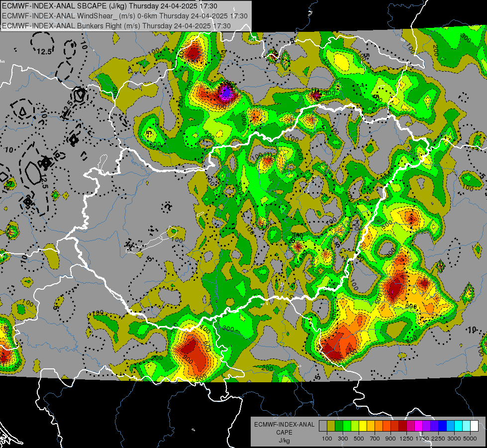The image size is (487, 448).
Task: Click the 1750 tick label in legend
Action: pyautogui.click(x=422, y=439)
